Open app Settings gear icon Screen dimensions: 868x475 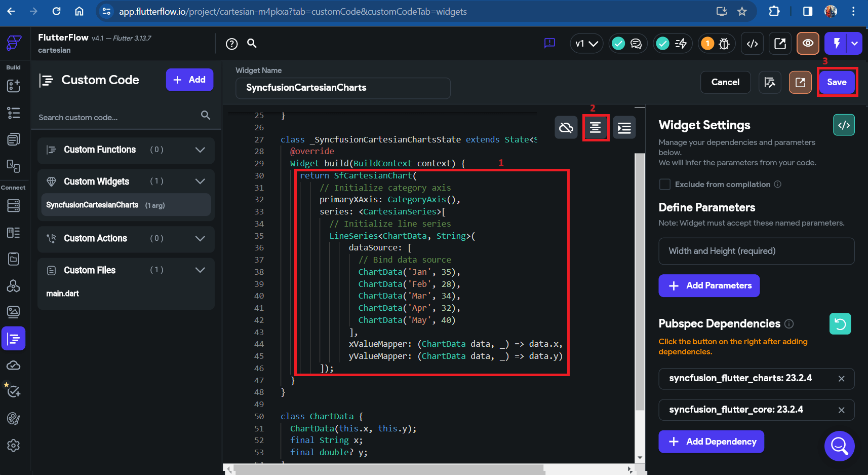(x=14, y=446)
